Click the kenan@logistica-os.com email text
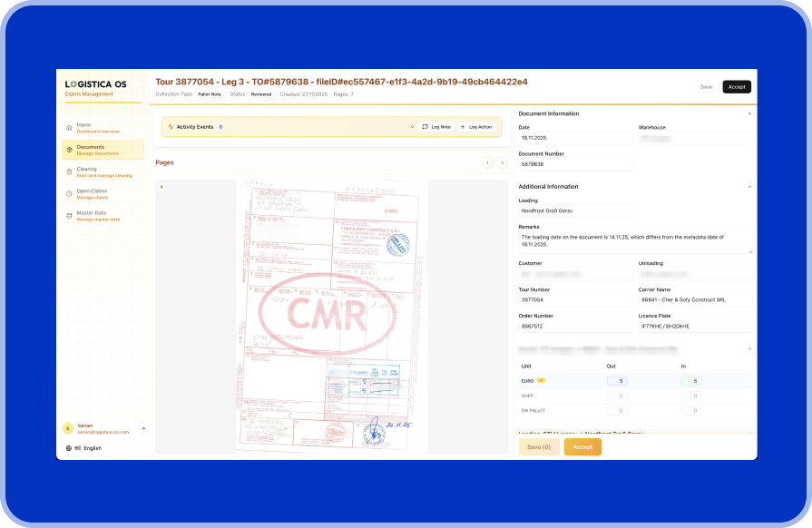Image resolution: width=812 pixels, height=528 pixels. 103,432
